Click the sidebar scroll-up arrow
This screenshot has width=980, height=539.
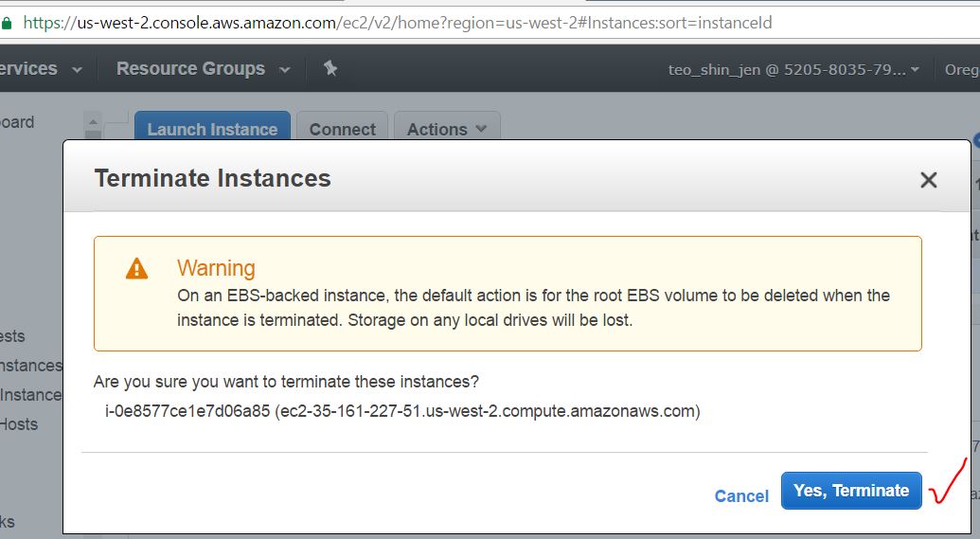tap(92, 121)
